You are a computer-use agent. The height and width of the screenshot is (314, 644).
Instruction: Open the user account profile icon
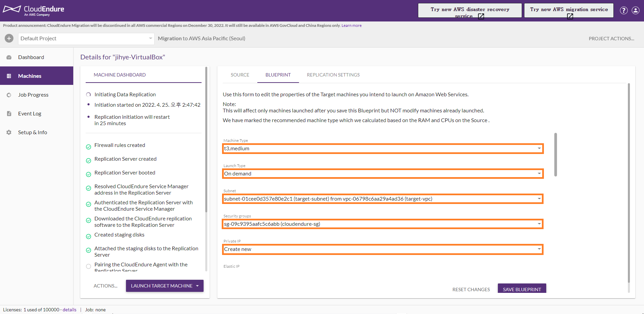pos(636,10)
